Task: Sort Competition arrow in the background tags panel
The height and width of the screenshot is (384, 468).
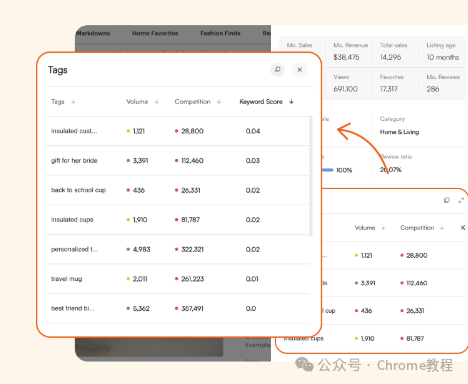Action: point(442,228)
